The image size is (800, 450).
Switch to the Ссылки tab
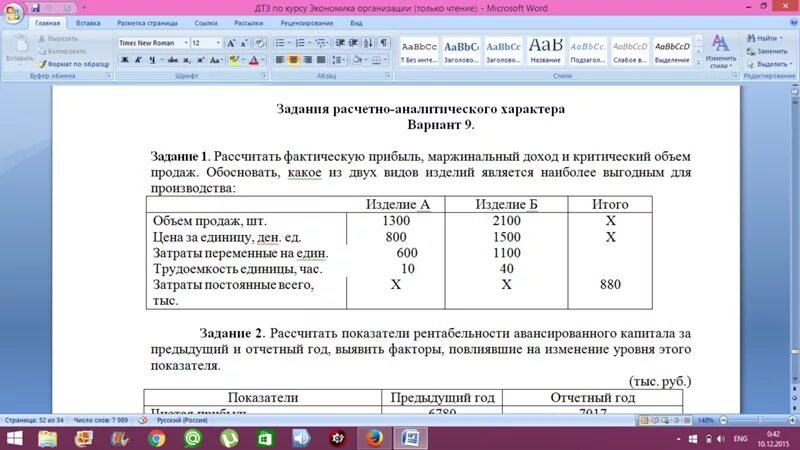click(206, 23)
